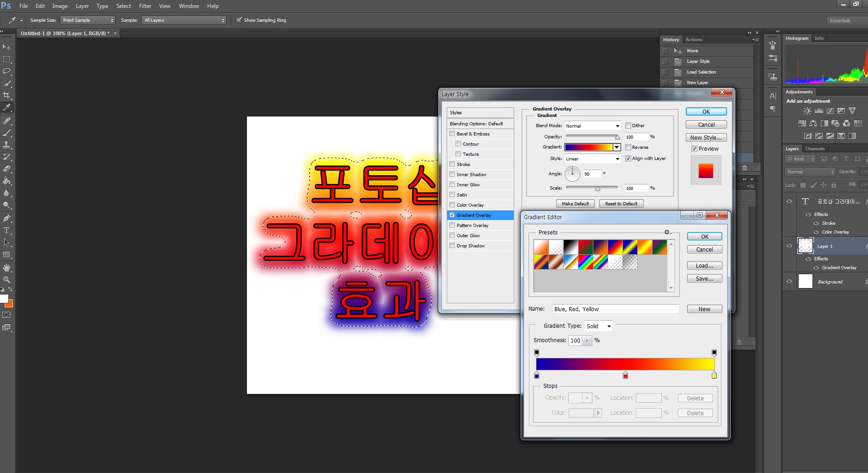Image resolution: width=868 pixels, height=473 pixels.
Task: Select the Paint Bucket tool
Action: coord(6,181)
